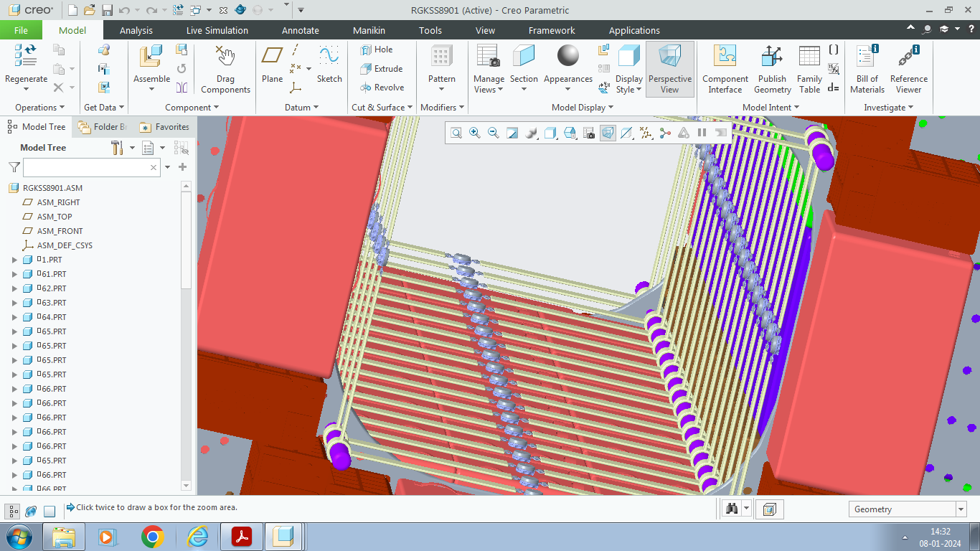Open the Manage Views dropdown
Viewport: 980px width, 551px height.
(x=489, y=85)
